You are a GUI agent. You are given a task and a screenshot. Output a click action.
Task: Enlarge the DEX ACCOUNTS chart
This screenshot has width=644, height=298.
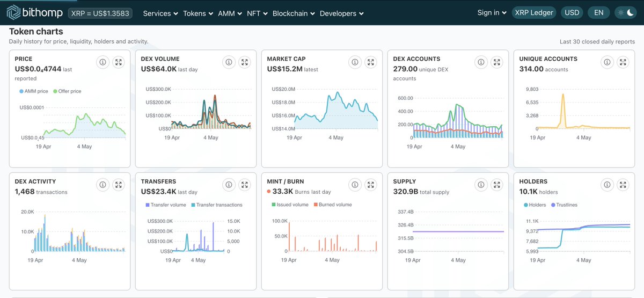(x=497, y=62)
